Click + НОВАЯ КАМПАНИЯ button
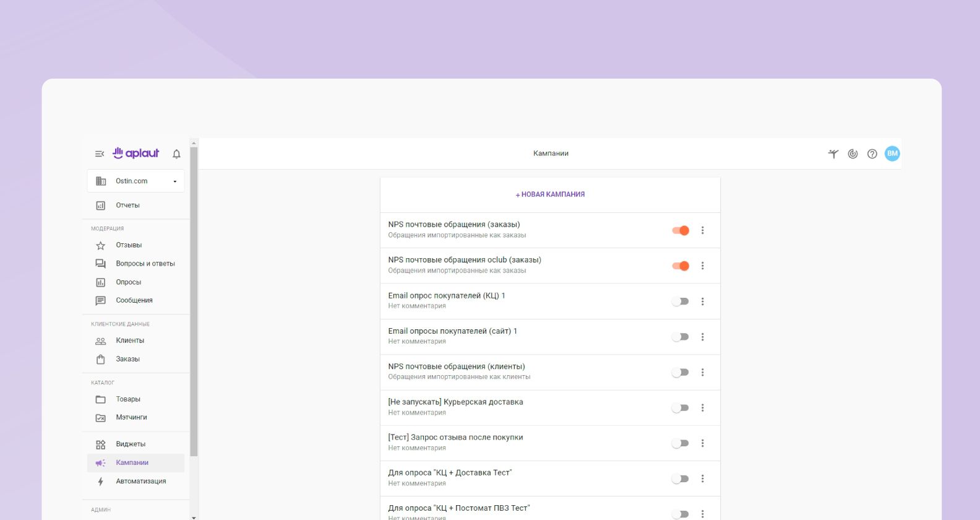This screenshot has width=980, height=520. (550, 194)
